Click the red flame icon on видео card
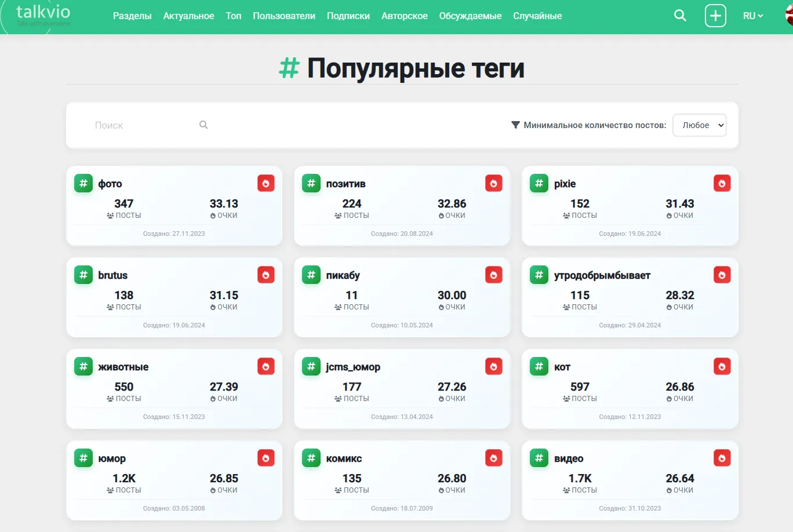This screenshot has height=532, width=793. (722, 458)
